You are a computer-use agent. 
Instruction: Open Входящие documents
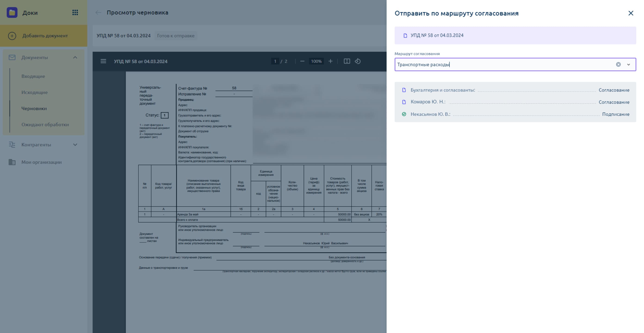pos(33,76)
